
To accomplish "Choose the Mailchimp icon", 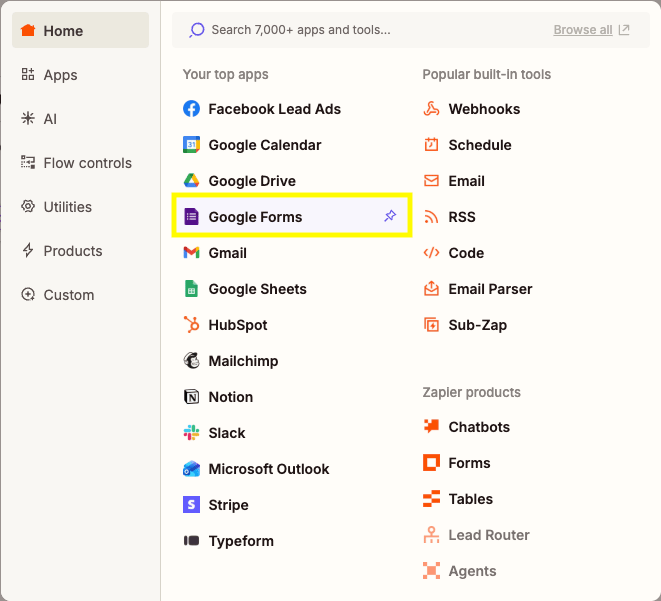I will [191, 361].
